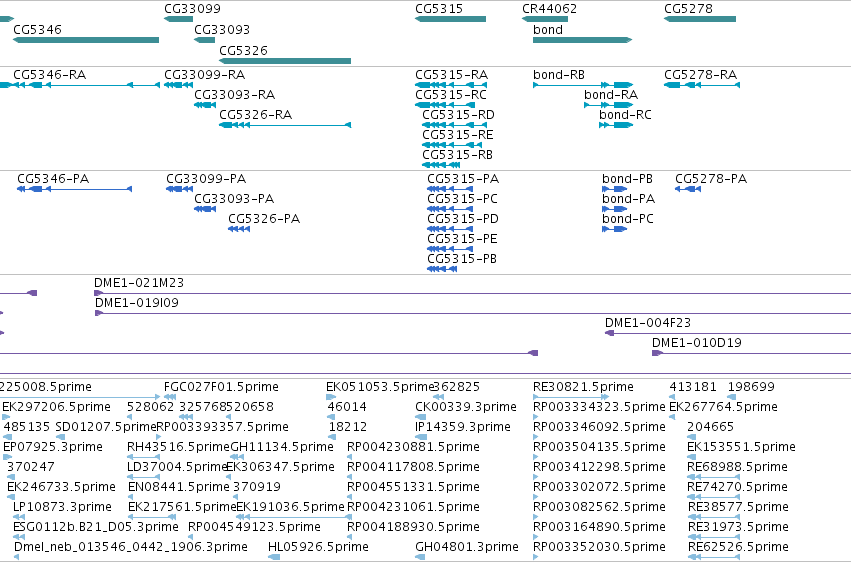The image size is (851, 562).
Task: Select EST GH04801.3prime
Action: [467, 548]
